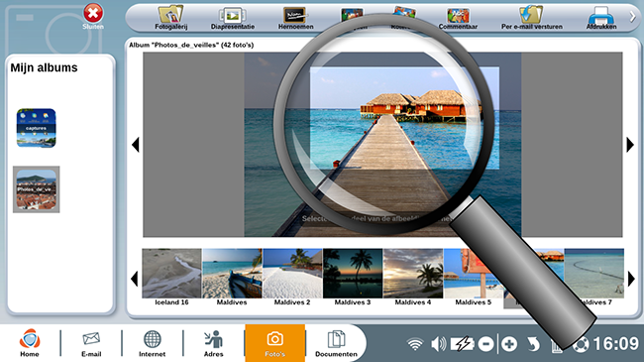
Task: Select the Maldives 3 thumbnail
Action: [x=353, y=277]
